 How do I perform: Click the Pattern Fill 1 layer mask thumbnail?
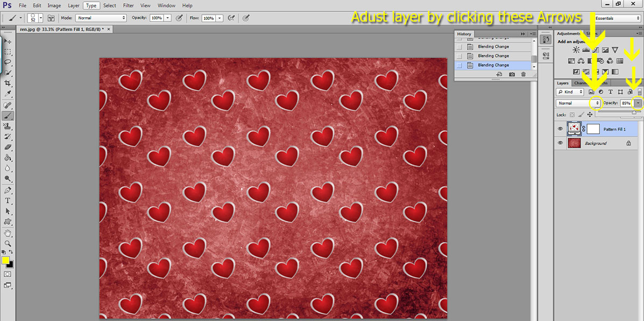click(x=593, y=129)
